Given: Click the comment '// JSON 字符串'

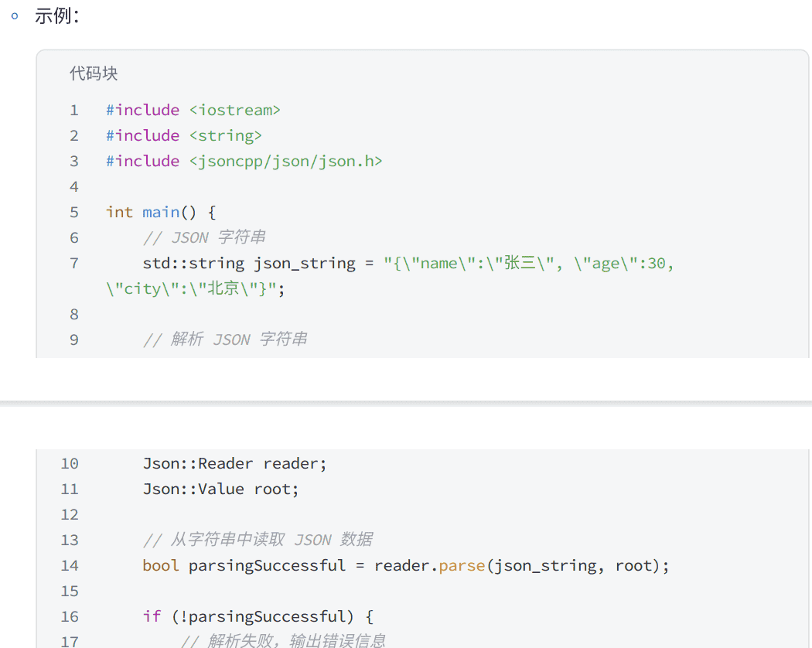Looking at the screenshot, I should (204, 237).
